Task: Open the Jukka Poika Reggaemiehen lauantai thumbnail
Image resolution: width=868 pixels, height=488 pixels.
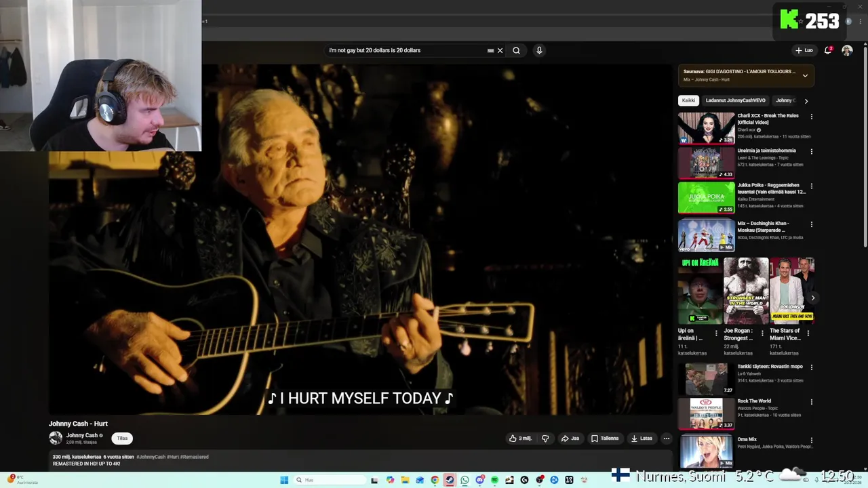Action: tap(706, 197)
